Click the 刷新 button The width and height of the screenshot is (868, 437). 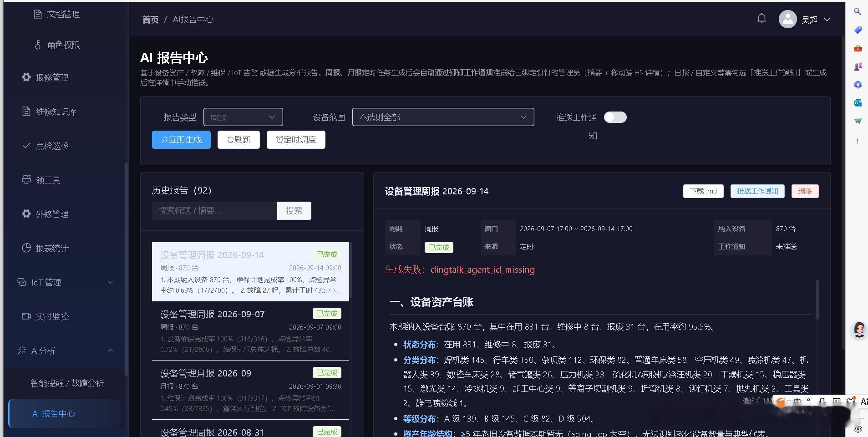[239, 140]
